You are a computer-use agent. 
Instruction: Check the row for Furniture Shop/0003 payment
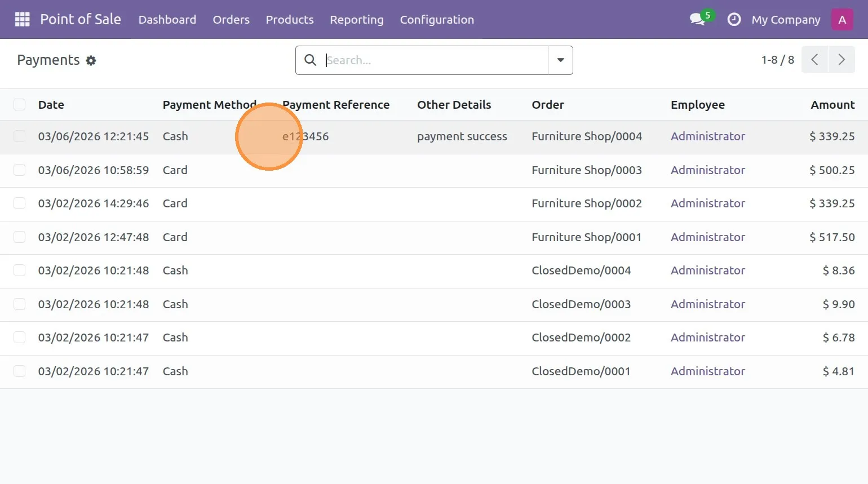coord(20,170)
